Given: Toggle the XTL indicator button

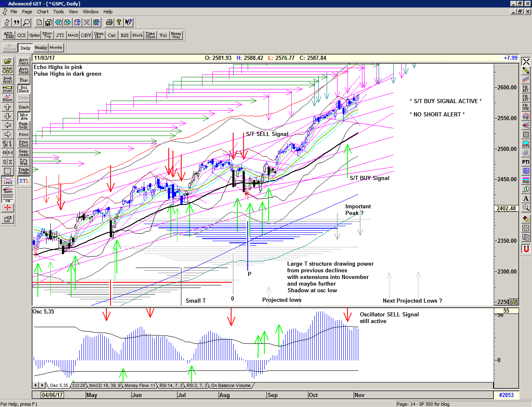Looking at the screenshot, I should [24, 181].
